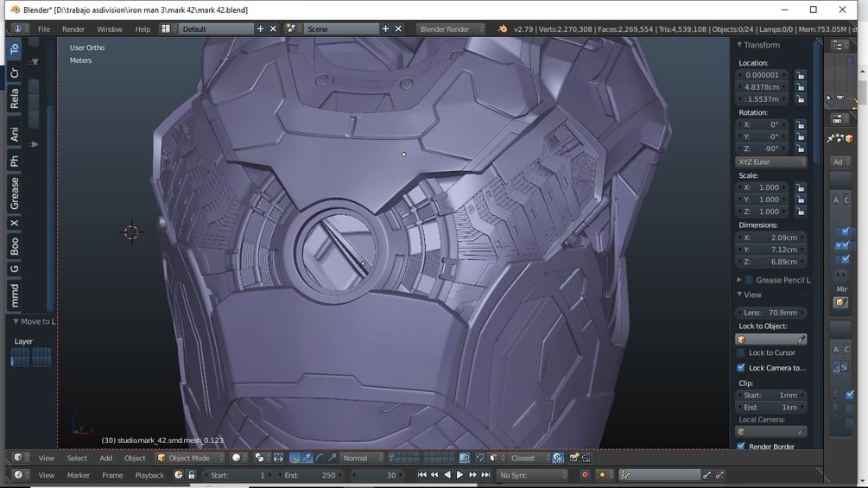Open the Blender Render engine dropdown

pos(451,29)
